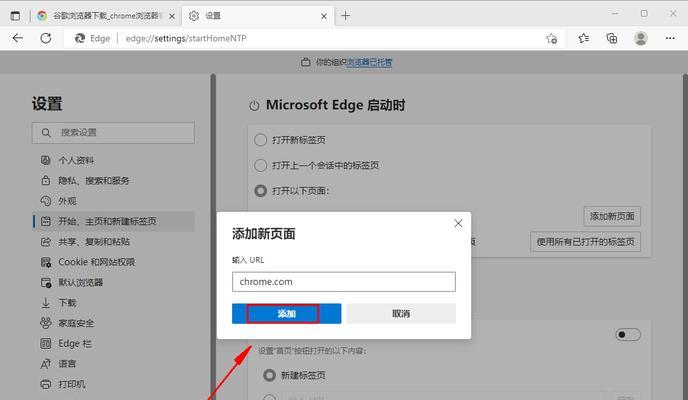Close the 设置 tab

(x=324, y=16)
